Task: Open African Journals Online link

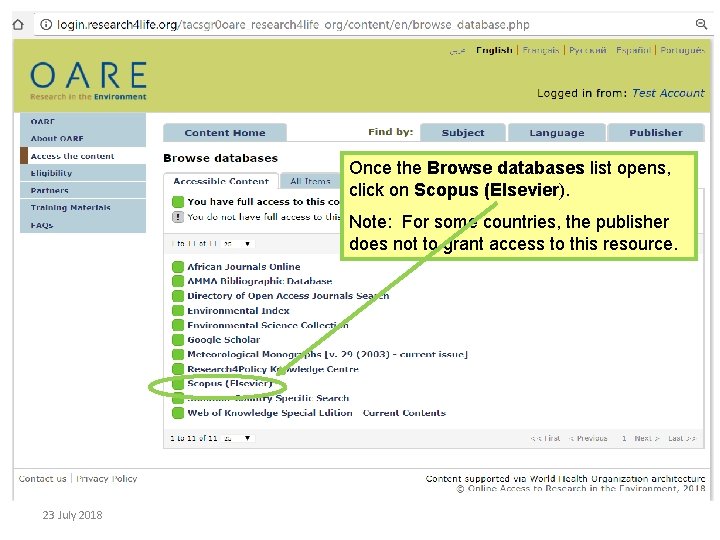Action: point(244,266)
